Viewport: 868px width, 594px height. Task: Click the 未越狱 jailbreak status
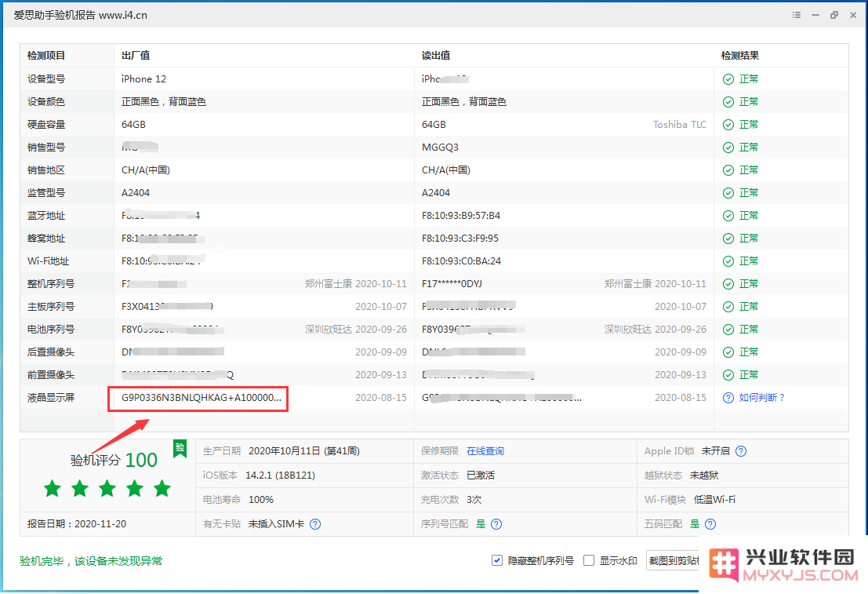pos(704,476)
